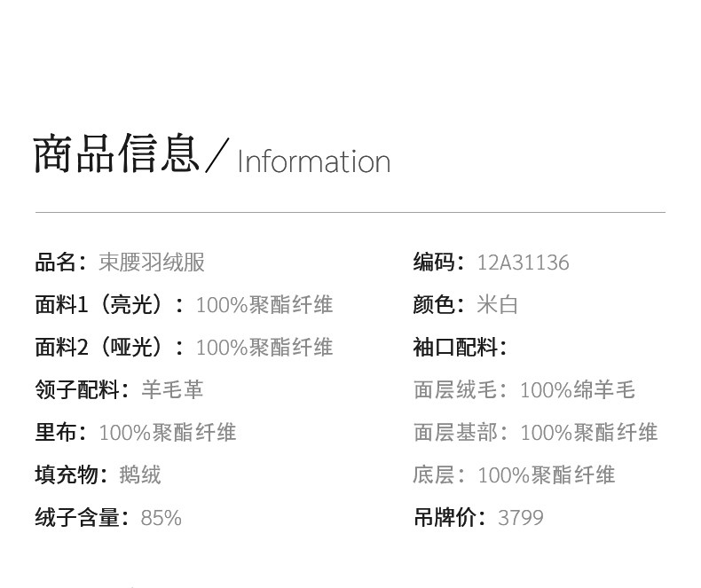Click the 里布 lining label
701x588 pixels.
(57, 433)
